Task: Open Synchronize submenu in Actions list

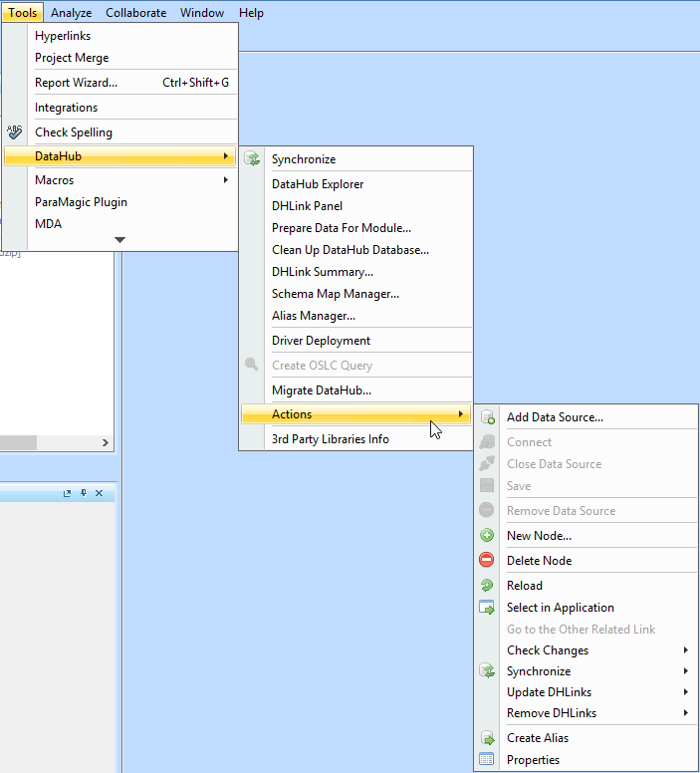Action: (x=686, y=671)
